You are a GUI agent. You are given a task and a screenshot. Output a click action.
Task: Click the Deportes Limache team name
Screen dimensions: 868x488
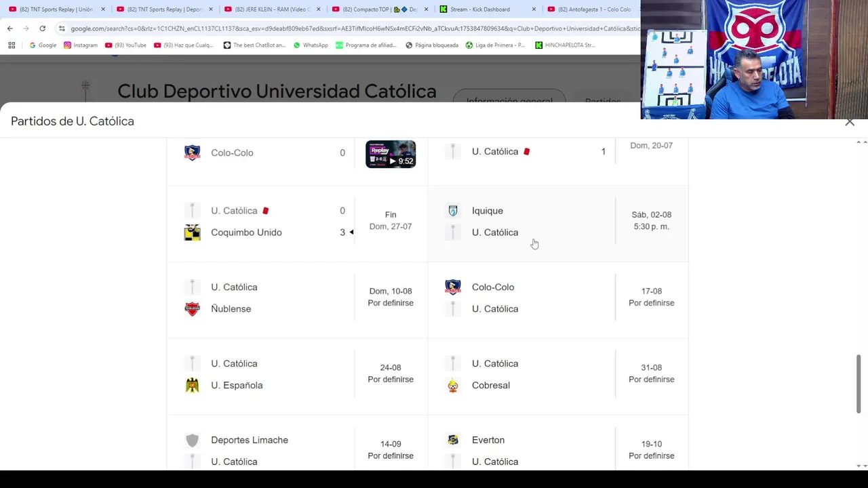coord(250,441)
